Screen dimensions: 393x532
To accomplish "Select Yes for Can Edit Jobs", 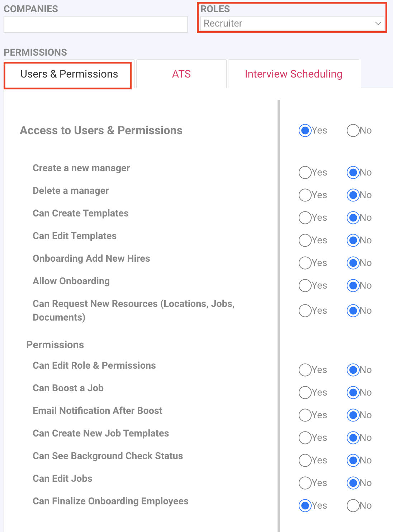I will point(305,483).
